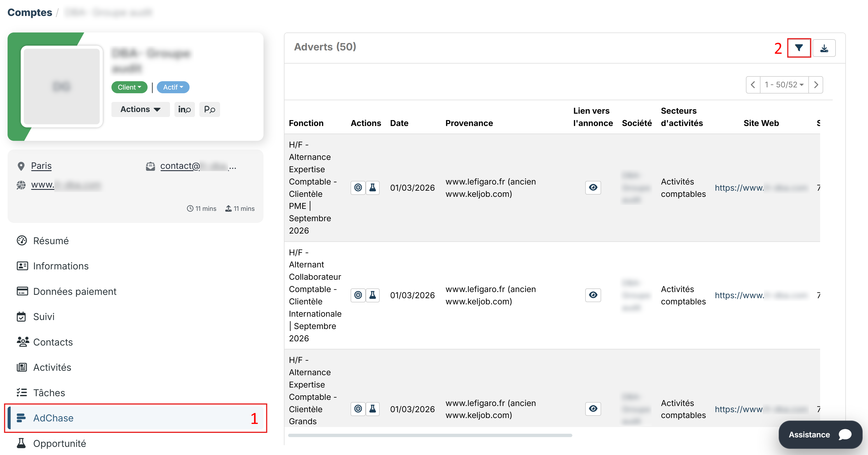Click the download export icon
The height and width of the screenshot is (455, 868).
[824, 48]
